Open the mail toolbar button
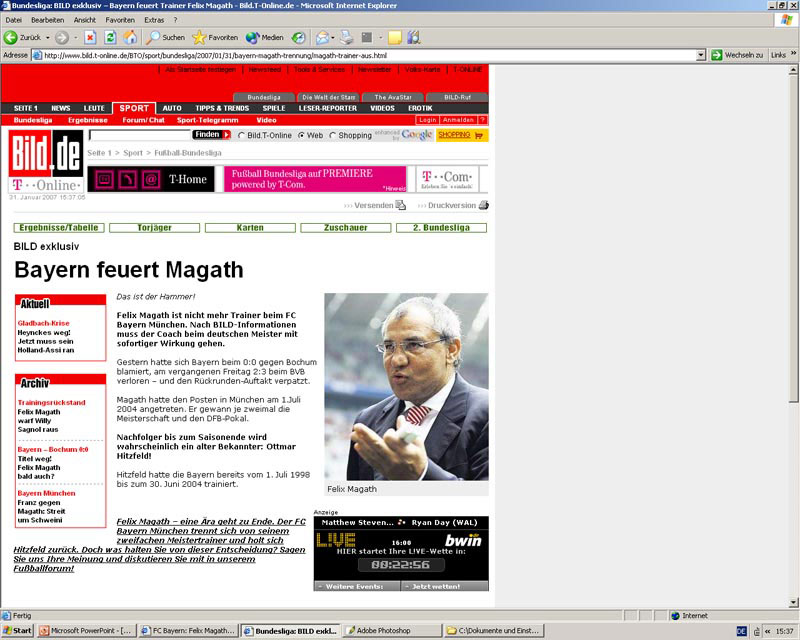This screenshot has width=800, height=640. pyautogui.click(x=322, y=37)
